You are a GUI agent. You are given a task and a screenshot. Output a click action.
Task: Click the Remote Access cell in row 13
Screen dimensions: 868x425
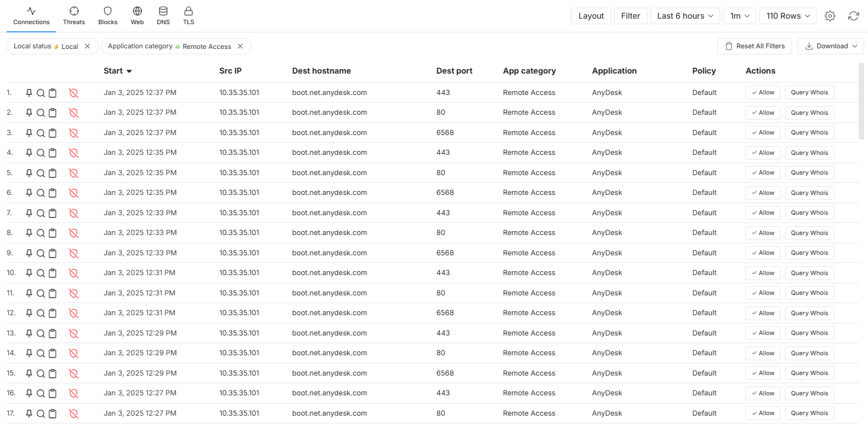[529, 333]
